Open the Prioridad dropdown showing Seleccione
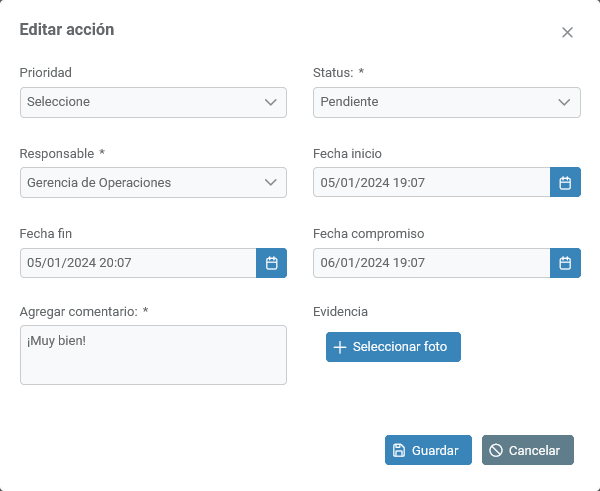600x491 pixels. click(x=140, y=102)
